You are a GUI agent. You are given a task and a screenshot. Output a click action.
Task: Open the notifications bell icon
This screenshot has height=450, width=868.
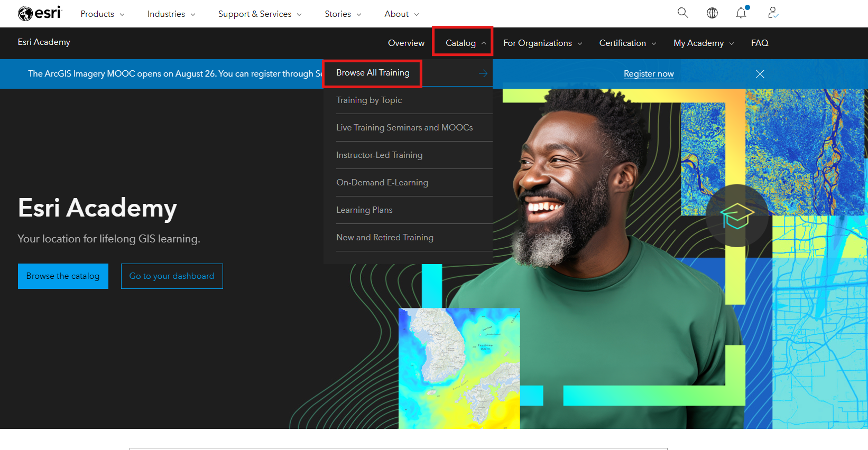pos(742,13)
